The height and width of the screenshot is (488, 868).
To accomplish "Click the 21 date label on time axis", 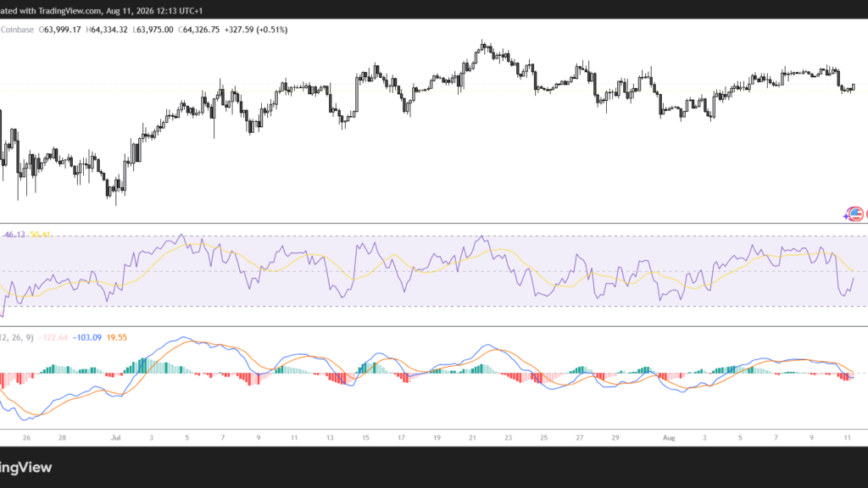I will pyautogui.click(x=472, y=438).
